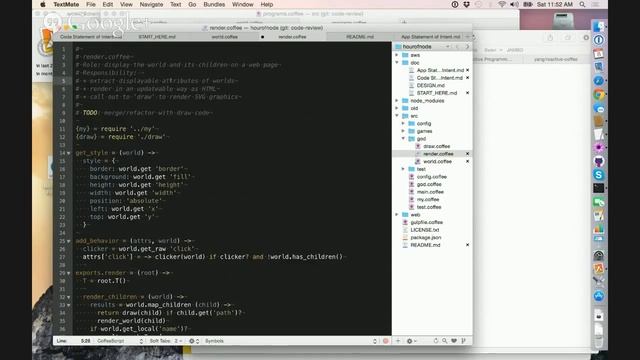Close START_HERE.md via its x in file tree
The width and height of the screenshot is (640, 360).
point(467,93)
